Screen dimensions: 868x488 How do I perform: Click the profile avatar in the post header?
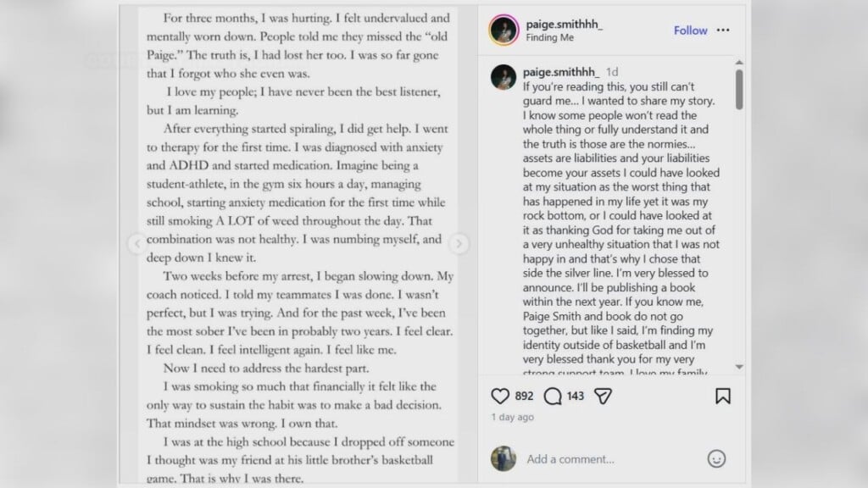tap(504, 30)
